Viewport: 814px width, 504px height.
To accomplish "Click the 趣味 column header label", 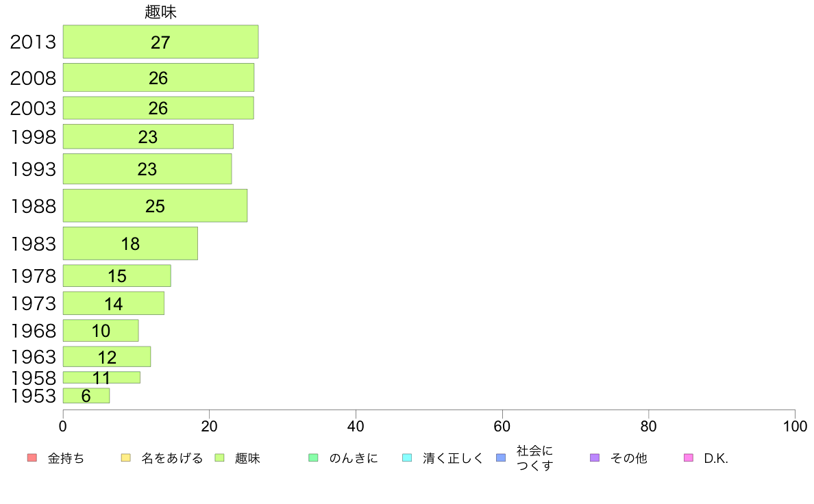I will [160, 12].
